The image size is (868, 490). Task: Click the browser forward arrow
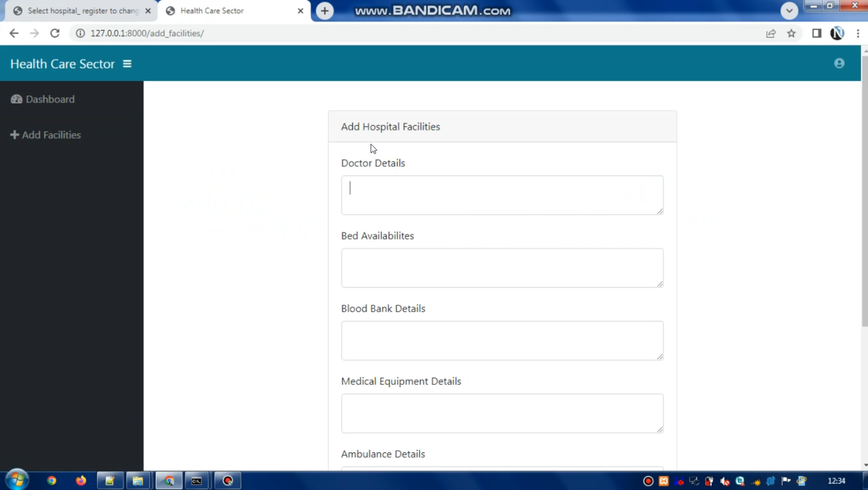point(34,33)
